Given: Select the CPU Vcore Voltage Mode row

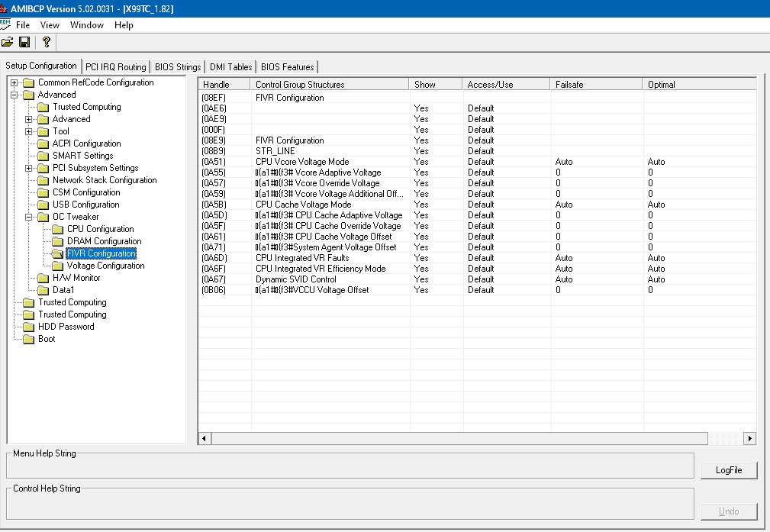Looking at the screenshot, I should (x=477, y=162).
